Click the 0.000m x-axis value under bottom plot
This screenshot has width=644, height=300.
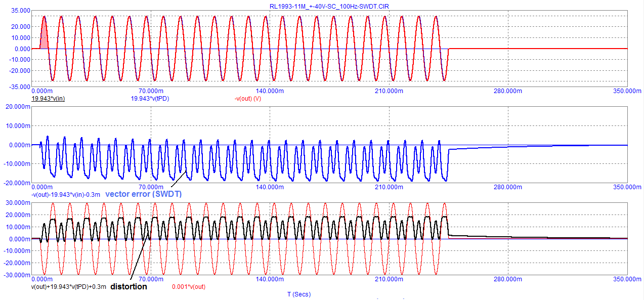[42, 279]
